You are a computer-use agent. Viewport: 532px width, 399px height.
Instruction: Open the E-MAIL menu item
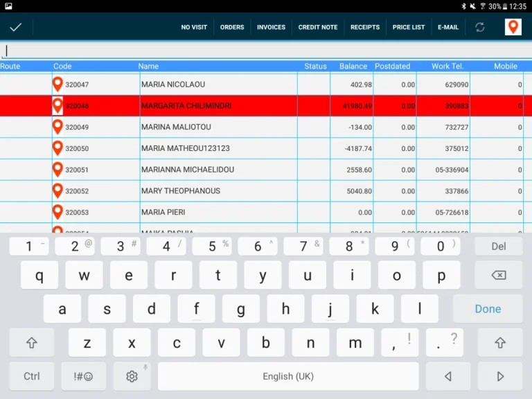pos(448,27)
